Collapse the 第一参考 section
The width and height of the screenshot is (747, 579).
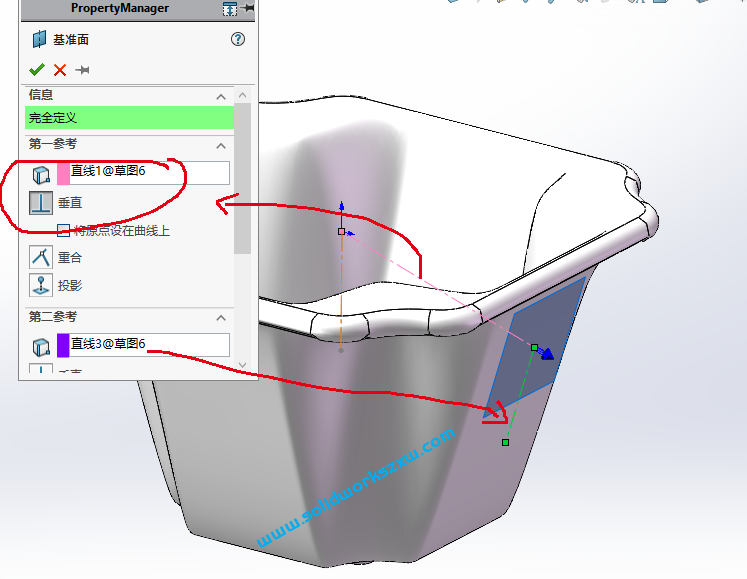tap(221, 144)
